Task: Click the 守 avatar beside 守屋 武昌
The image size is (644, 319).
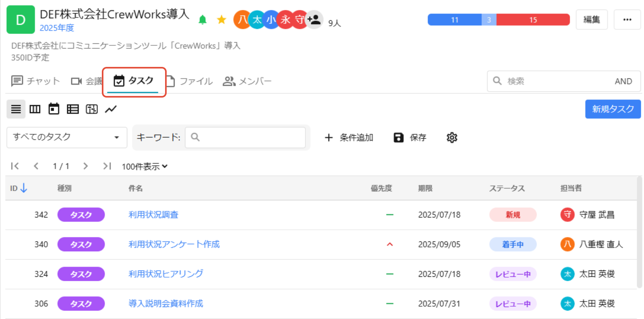Action: tap(568, 215)
